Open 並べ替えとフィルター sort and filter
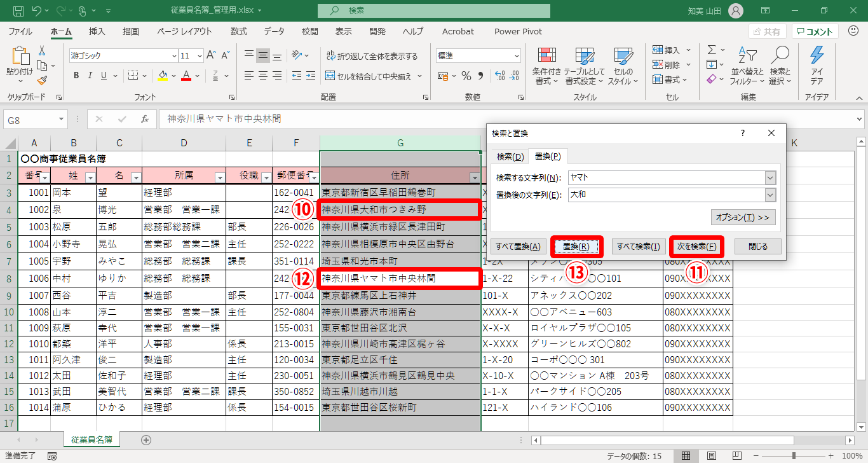Image resolution: width=868 pixels, height=463 pixels. click(747, 66)
